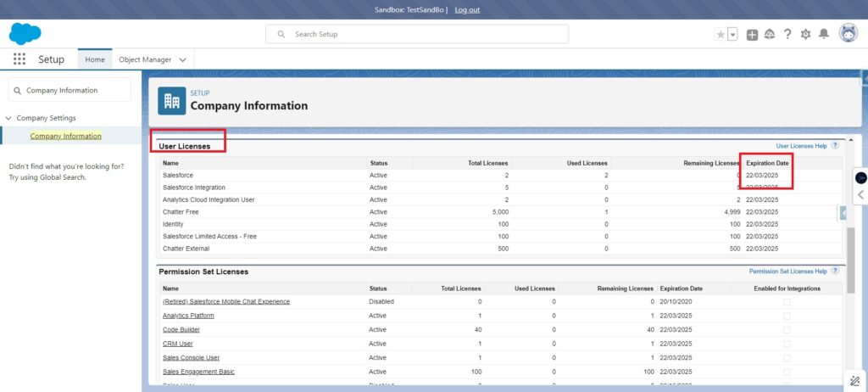Open the App Launcher grid icon

point(19,59)
